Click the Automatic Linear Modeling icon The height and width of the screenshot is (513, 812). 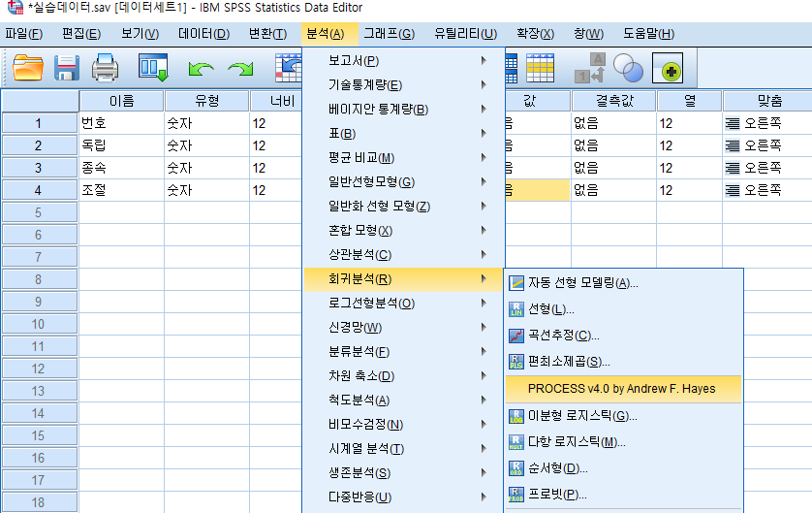(516, 283)
